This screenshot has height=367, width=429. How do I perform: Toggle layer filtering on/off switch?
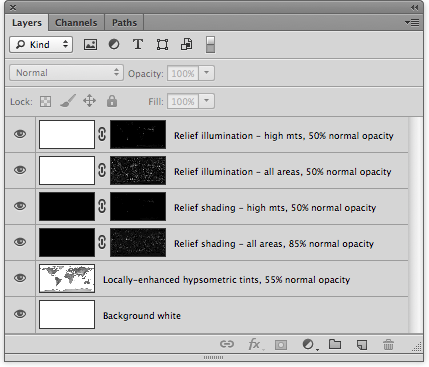[x=210, y=44]
